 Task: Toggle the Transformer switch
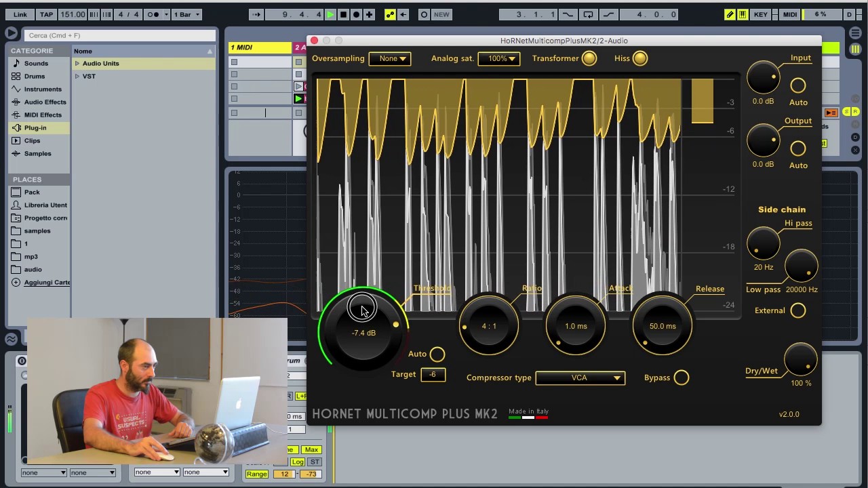coord(589,58)
